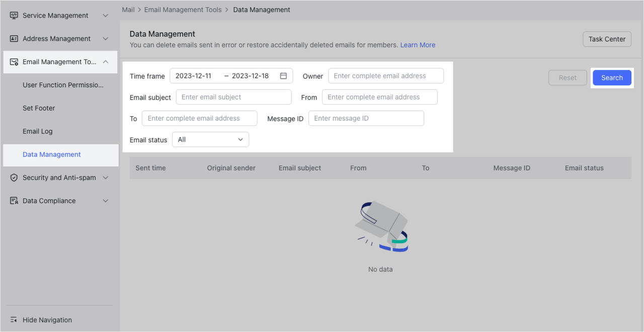
Task: Click the Email Management Tools envelope icon
Action: point(14,62)
